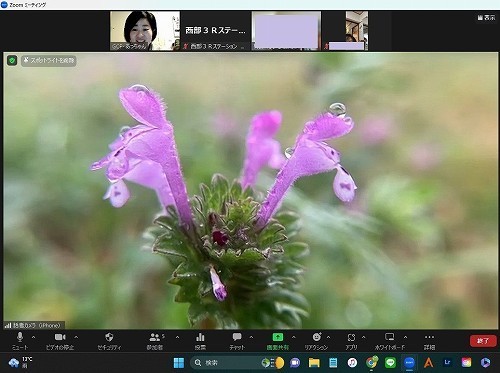Select the smiling woman's video thumbnail

145,31
